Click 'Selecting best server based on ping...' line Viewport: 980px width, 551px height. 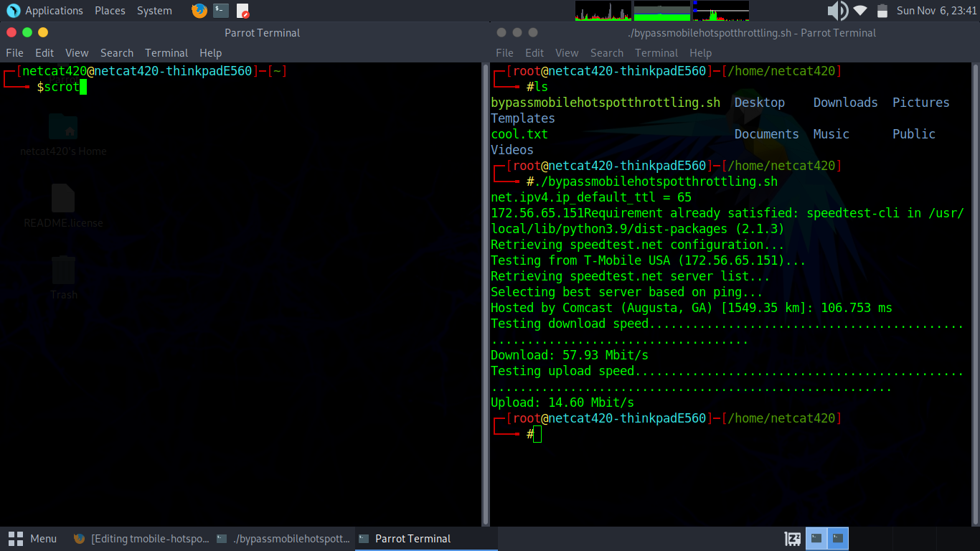click(x=627, y=292)
